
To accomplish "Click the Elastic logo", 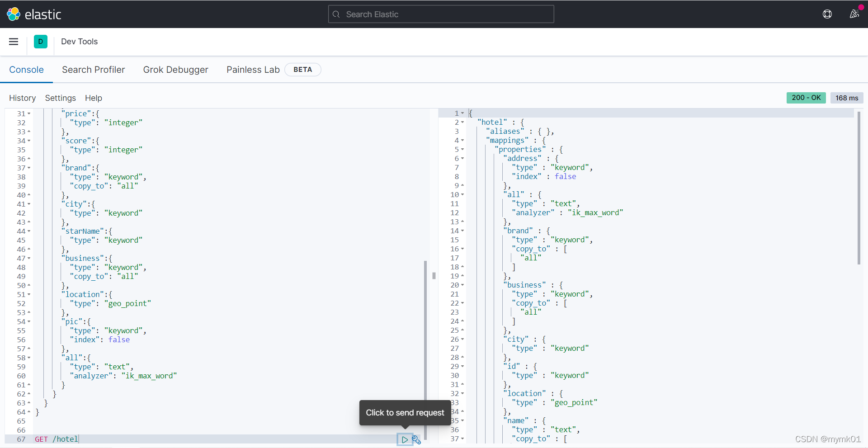I will click(33, 14).
